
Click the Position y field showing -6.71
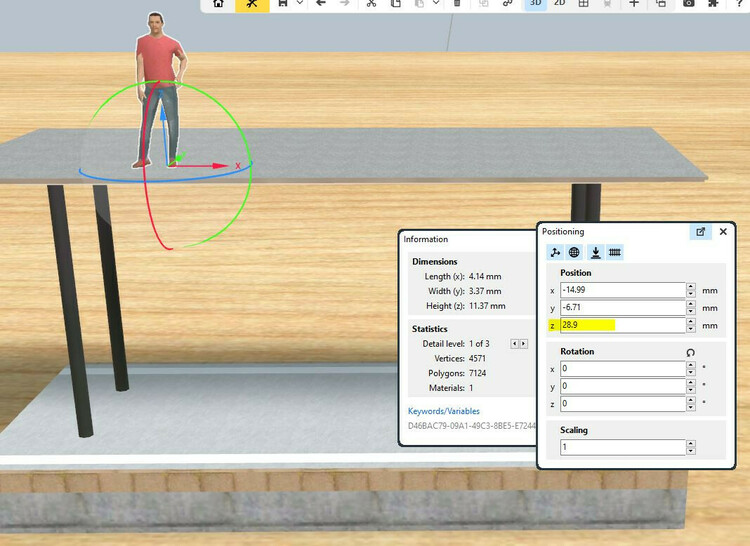pyautogui.click(x=623, y=307)
